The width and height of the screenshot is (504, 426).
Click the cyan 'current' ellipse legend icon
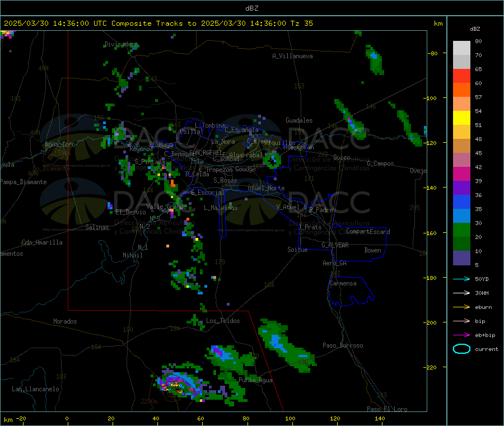461,349
